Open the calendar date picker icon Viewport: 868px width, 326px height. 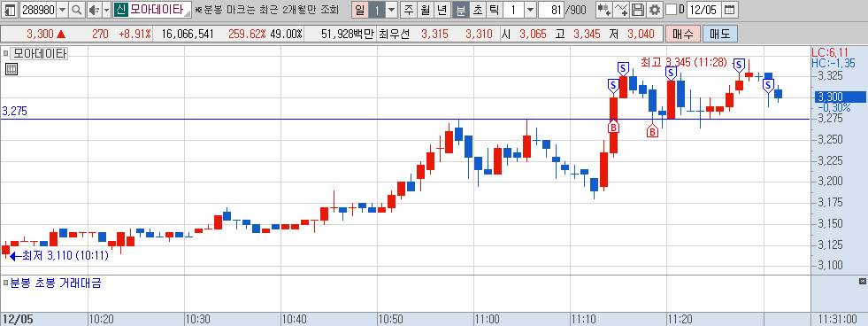[730, 10]
